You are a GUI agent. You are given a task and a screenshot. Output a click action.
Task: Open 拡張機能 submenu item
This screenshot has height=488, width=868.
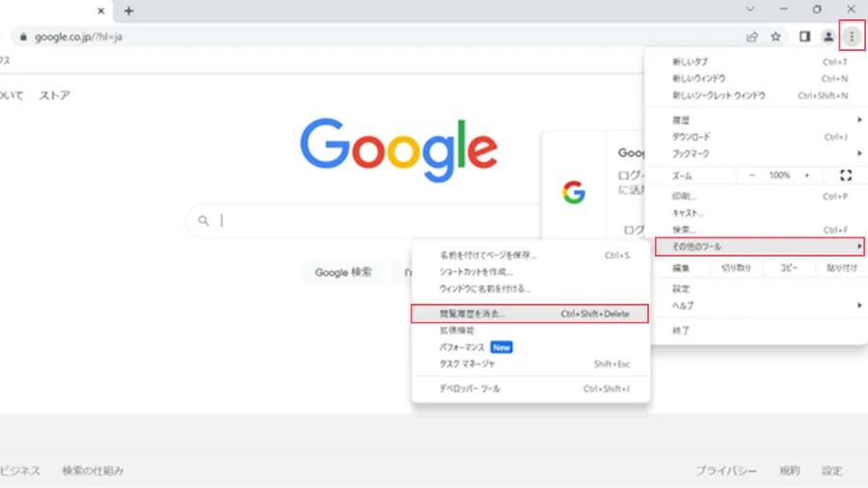pos(530,330)
